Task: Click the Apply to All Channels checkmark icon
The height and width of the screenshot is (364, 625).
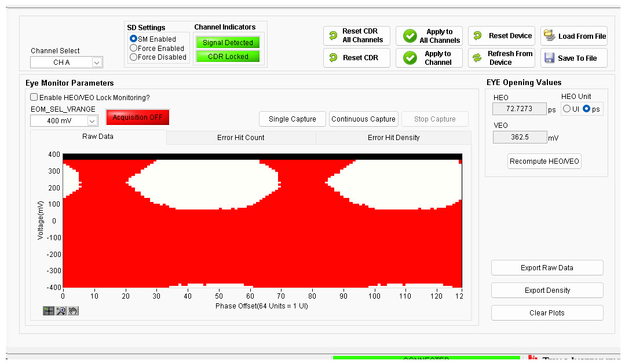Action: click(410, 36)
